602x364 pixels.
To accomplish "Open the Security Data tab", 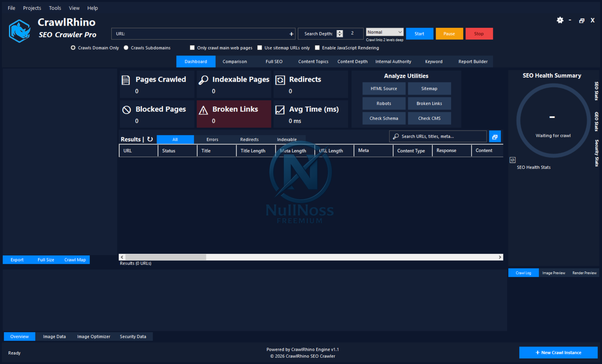I will (133, 337).
